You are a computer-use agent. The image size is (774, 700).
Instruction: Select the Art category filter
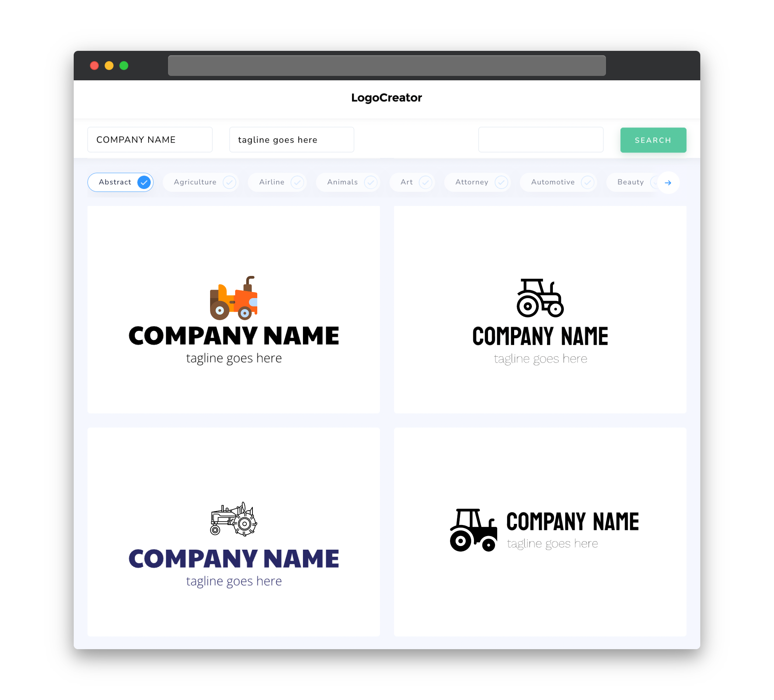point(412,182)
